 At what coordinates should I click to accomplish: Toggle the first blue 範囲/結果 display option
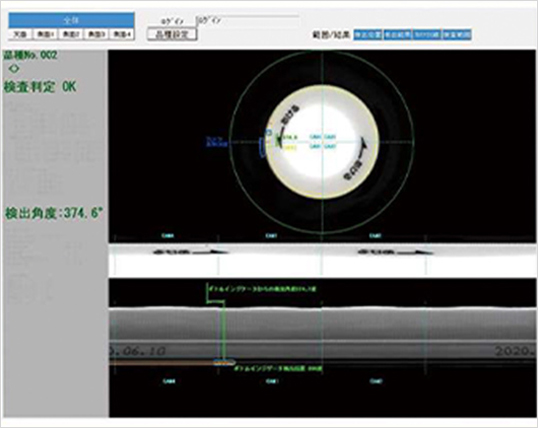click(x=368, y=35)
